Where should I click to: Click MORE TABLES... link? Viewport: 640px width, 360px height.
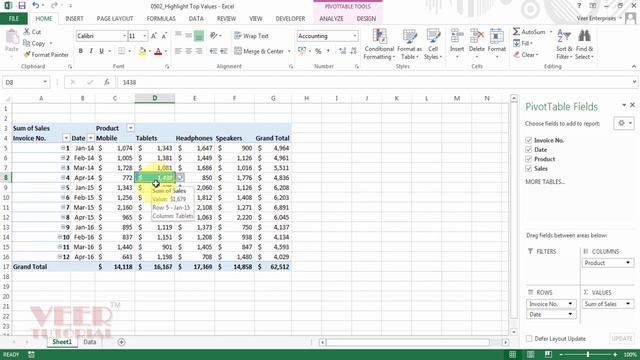point(545,182)
